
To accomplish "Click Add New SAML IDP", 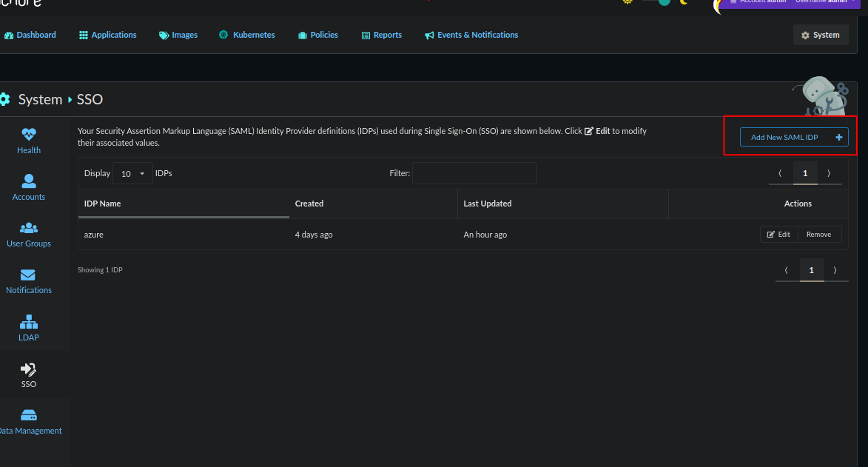I will coord(794,136).
